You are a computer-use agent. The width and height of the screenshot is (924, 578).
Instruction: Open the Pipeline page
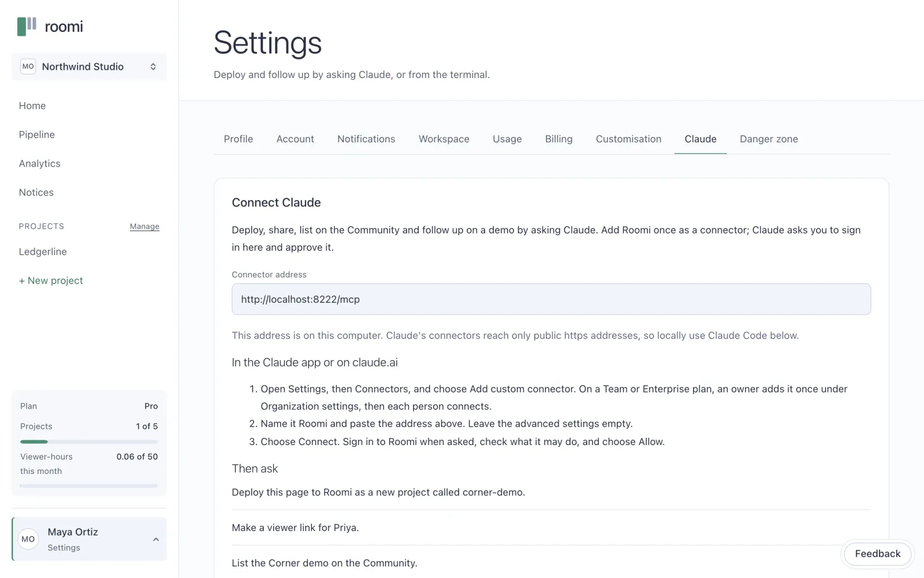37,135
